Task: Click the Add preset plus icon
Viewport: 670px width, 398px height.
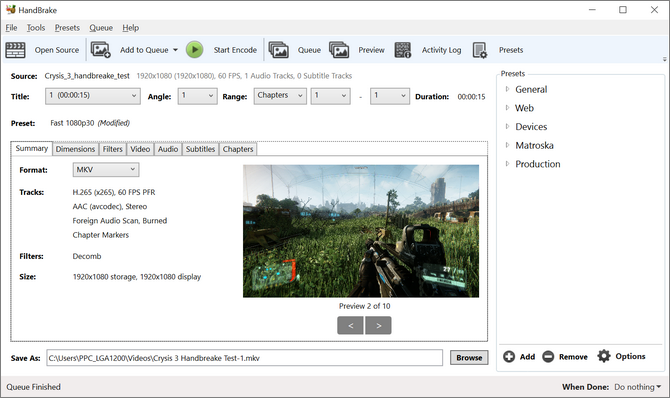Action: click(x=509, y=357)
